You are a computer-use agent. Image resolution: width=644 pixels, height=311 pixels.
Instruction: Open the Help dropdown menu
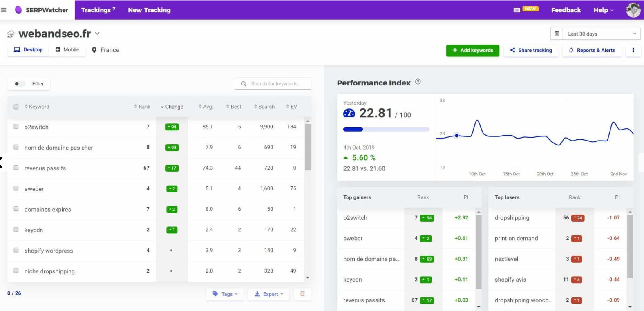[x=603, y=10]
